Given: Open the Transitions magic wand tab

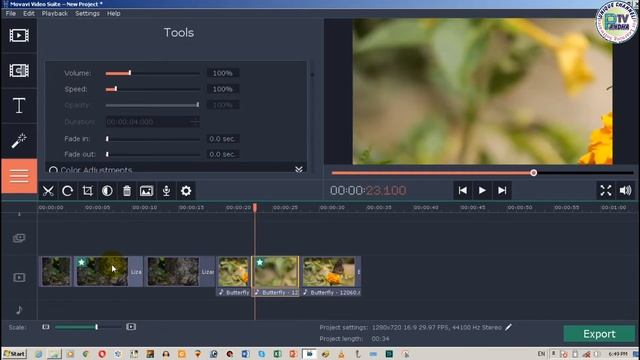Looking at the screenshot, I should tap(19, 141).
